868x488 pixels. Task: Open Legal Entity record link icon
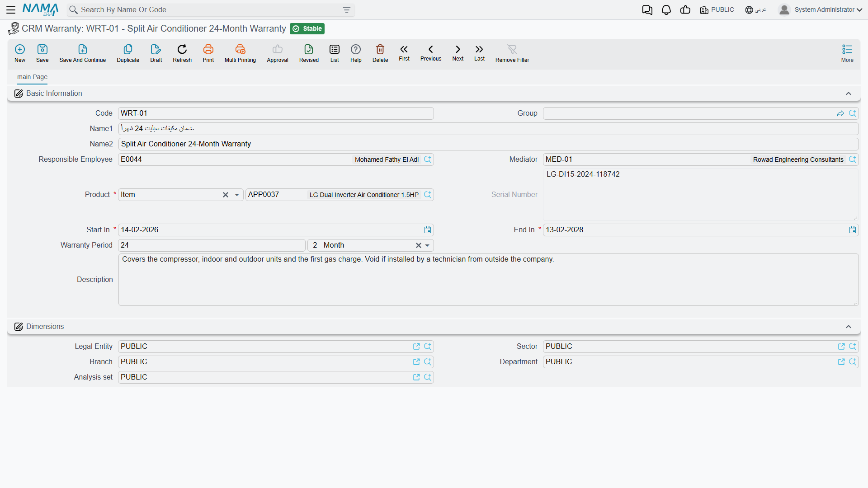tap(416, 347)
